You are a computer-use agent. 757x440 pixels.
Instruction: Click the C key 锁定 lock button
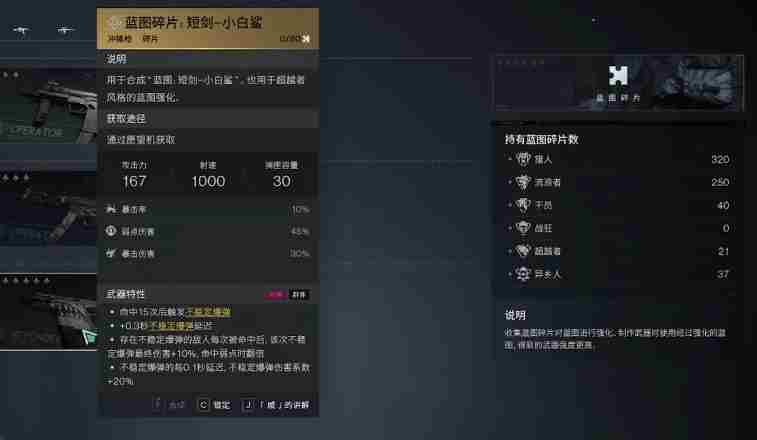point(214,405)
